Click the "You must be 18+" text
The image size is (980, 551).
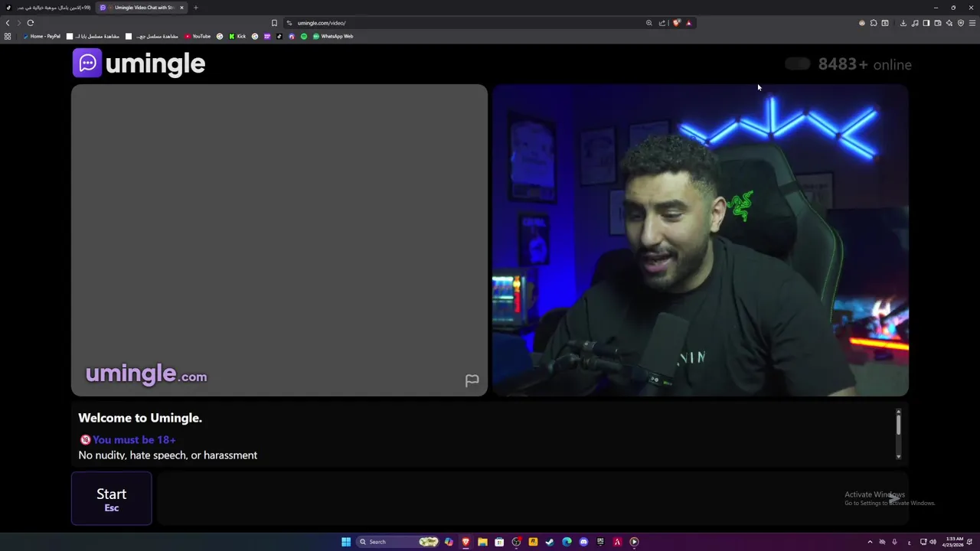134,440
